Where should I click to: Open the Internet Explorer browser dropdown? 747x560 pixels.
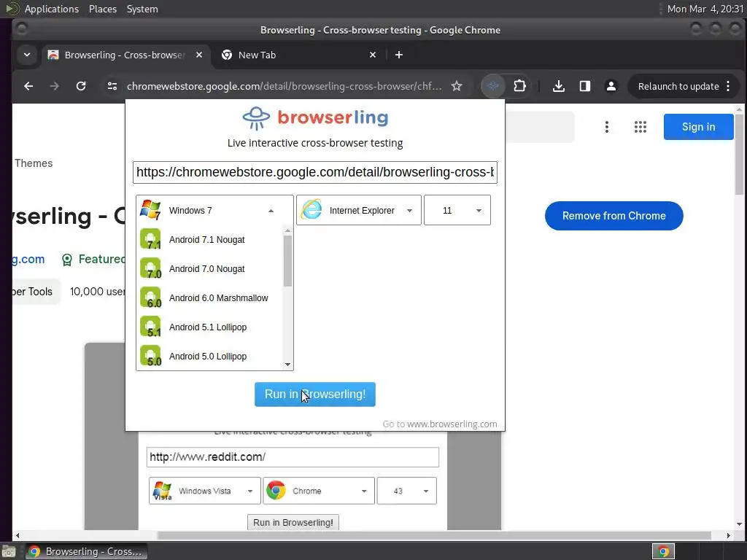(359, 210)
